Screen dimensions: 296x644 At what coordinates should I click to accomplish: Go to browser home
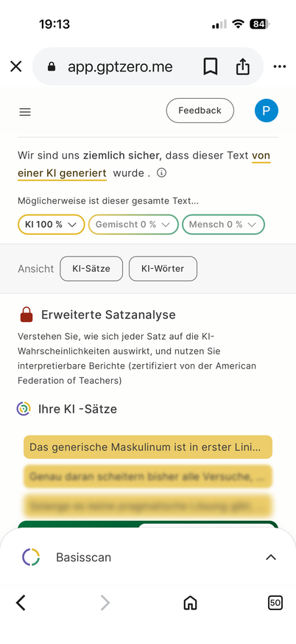point(190,603)
